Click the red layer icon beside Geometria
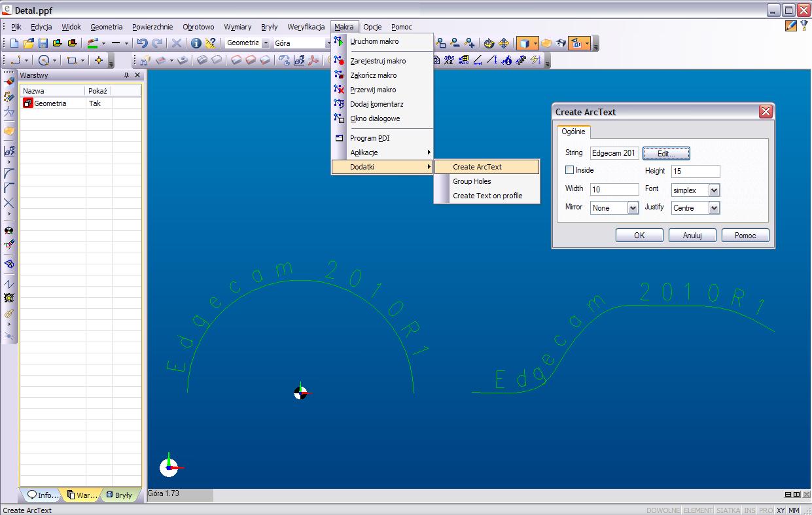The width and height of the screenshot is (812, 515). pos(27,103)
